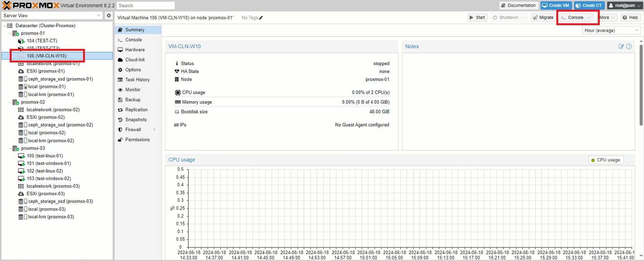Select localnetwork (proxmox-02) in the tree
The image size is (644, 261).
coord(57,110)
